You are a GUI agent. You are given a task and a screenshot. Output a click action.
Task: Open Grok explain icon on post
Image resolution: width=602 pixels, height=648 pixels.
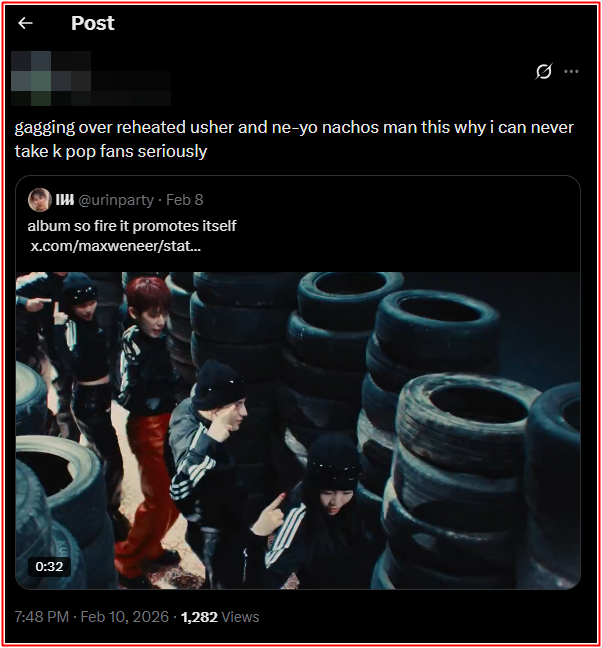[543, 71]
